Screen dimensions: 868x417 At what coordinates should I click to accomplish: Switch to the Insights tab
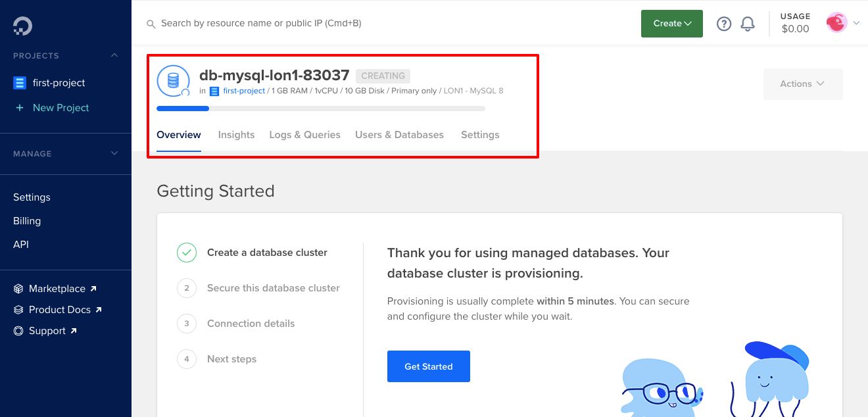[236, 135]
